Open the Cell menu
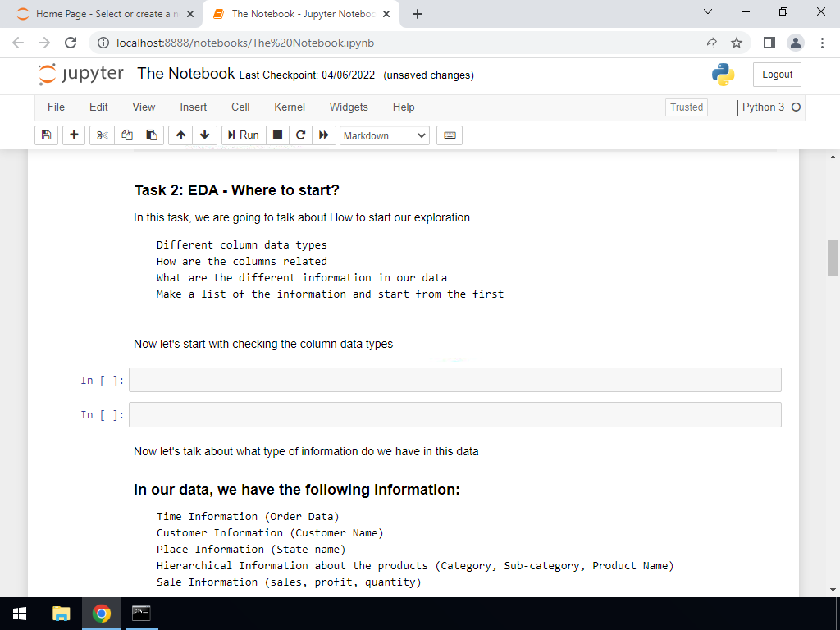The width and height of the screenshot is (840, 630). (240, 107)
